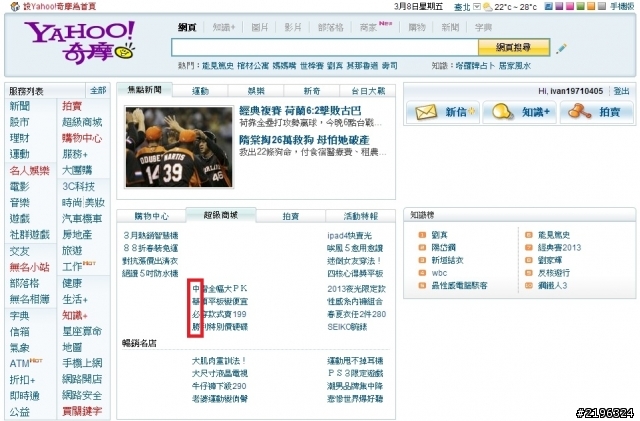Screen dimensions: 640x421
Task: Click the envelope icon for 新信
Action: (426, 112)
